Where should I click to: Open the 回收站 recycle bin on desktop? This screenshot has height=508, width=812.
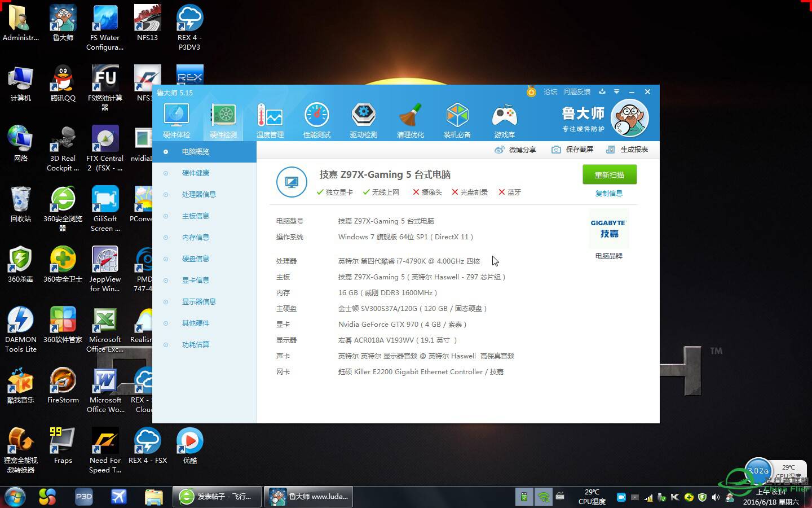click(21, 204)
